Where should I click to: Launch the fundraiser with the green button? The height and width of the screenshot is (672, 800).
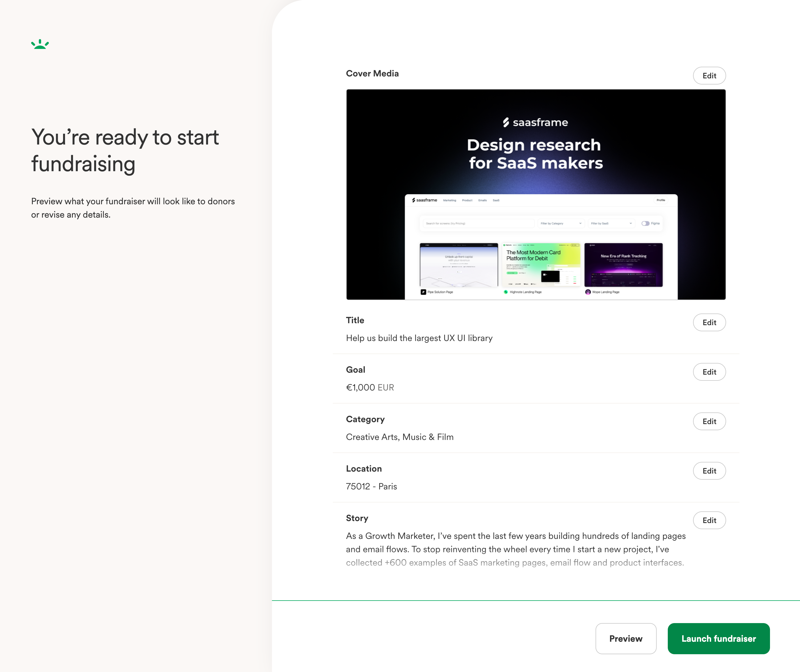(719, 638)
